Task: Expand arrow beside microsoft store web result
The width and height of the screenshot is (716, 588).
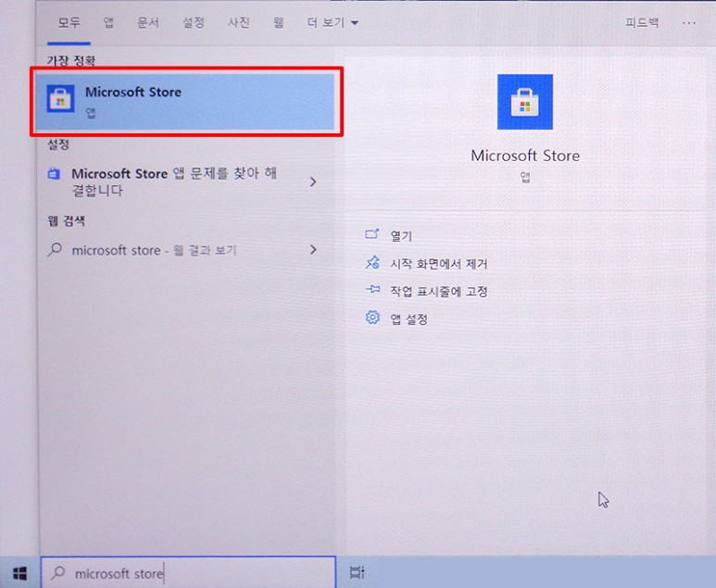Action: tap(313, 250)
